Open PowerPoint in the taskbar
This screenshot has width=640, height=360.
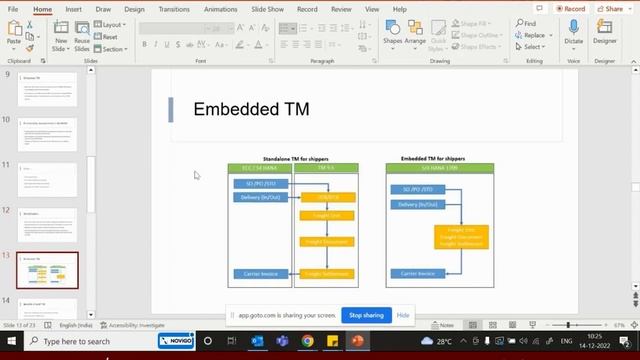tap(358, 341)
